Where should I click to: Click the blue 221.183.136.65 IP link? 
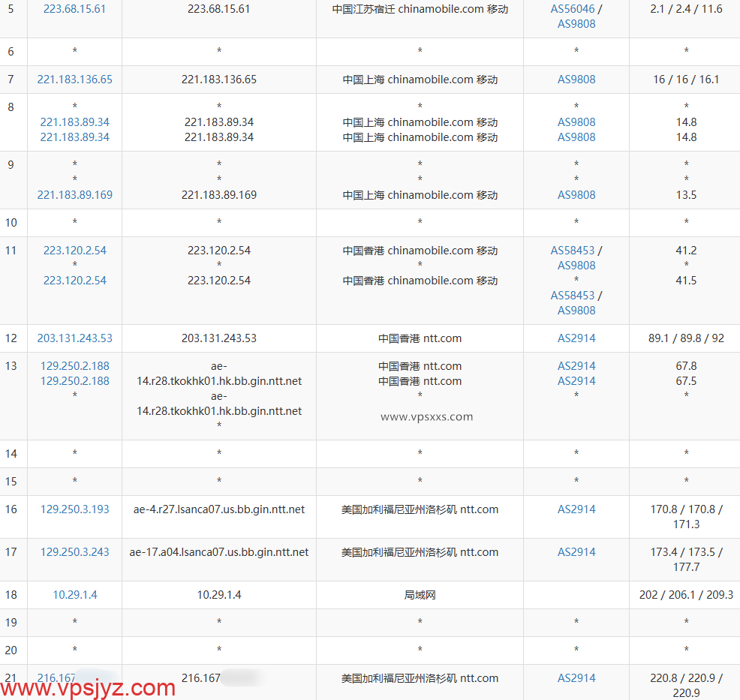[x=74, y=80]
